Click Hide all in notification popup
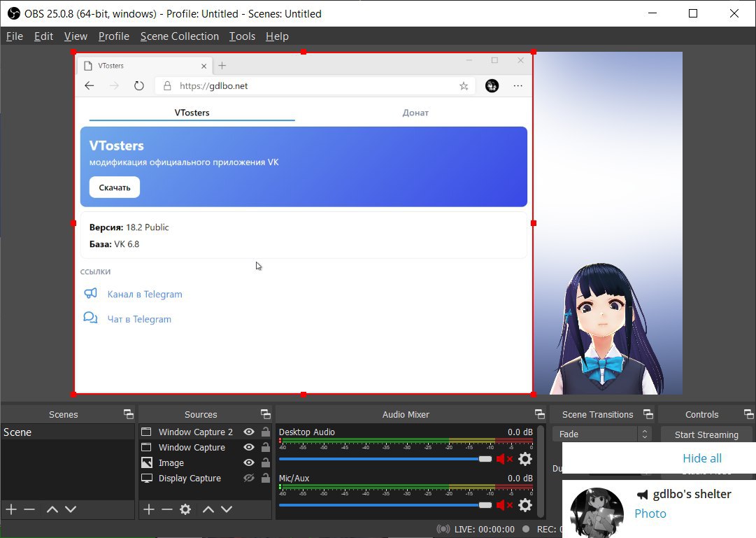Viewport: 756px width, 538px height. pos(702,458)
